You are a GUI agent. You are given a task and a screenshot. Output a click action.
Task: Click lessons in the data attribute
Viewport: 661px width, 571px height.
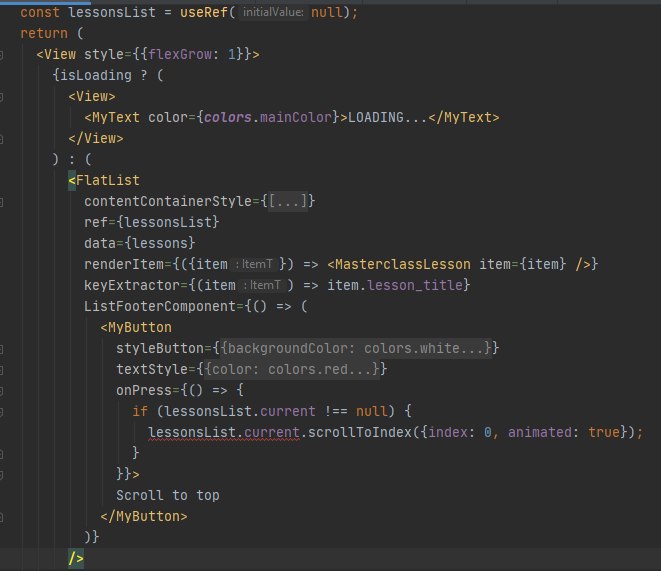pyautogui.click(x=160, y=244)
